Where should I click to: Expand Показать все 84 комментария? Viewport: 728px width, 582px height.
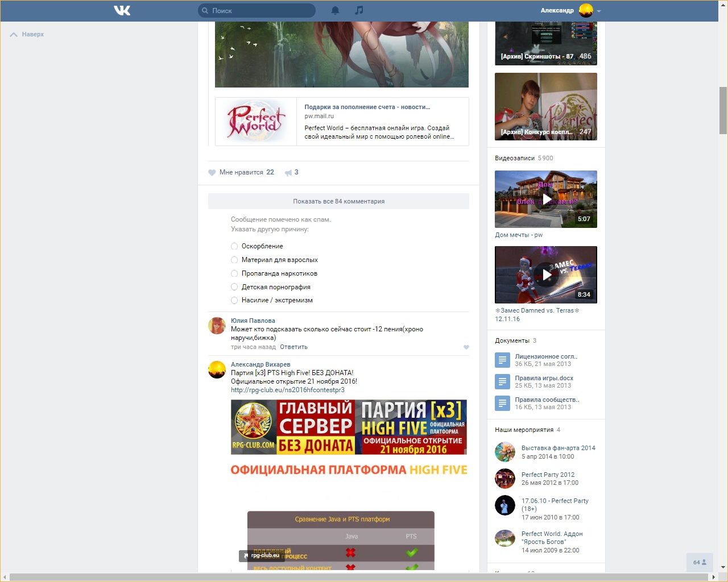pyautogui.click(x=338, y=201)
